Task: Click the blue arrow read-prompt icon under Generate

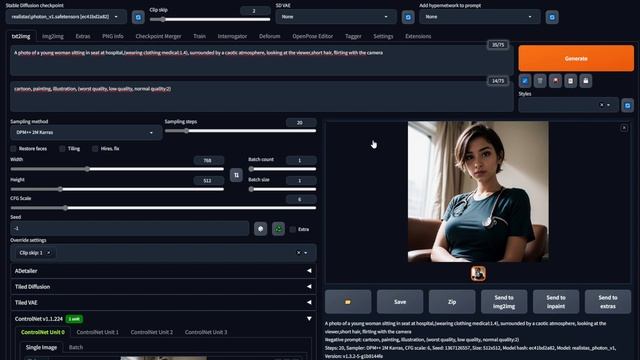Action: (525, 81)
